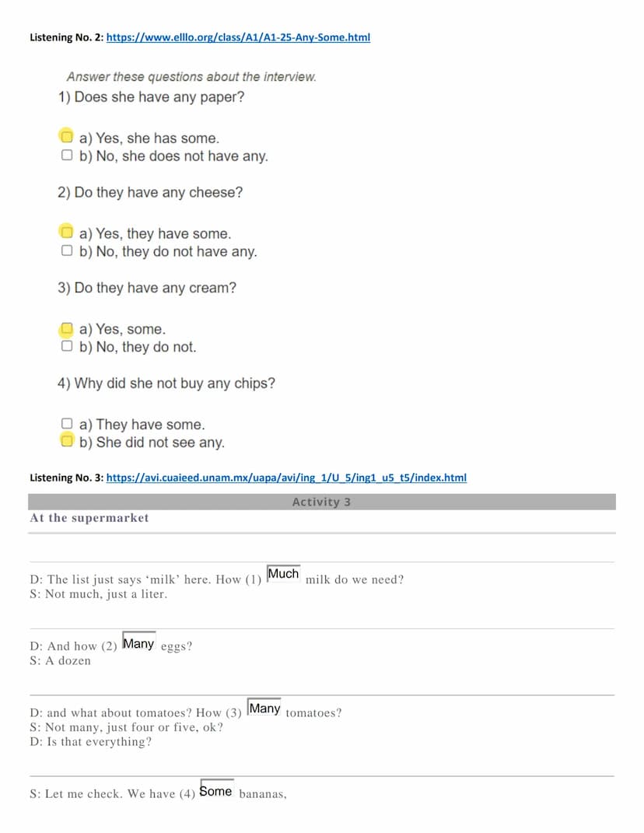
Task: Tick 'No, they do not have any'
Action: click(x=66, y=250)
